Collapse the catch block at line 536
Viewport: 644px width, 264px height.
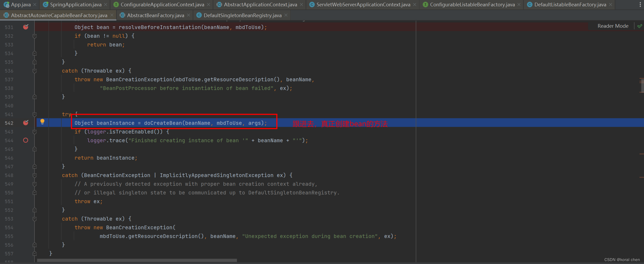click(x=34, y=71)
